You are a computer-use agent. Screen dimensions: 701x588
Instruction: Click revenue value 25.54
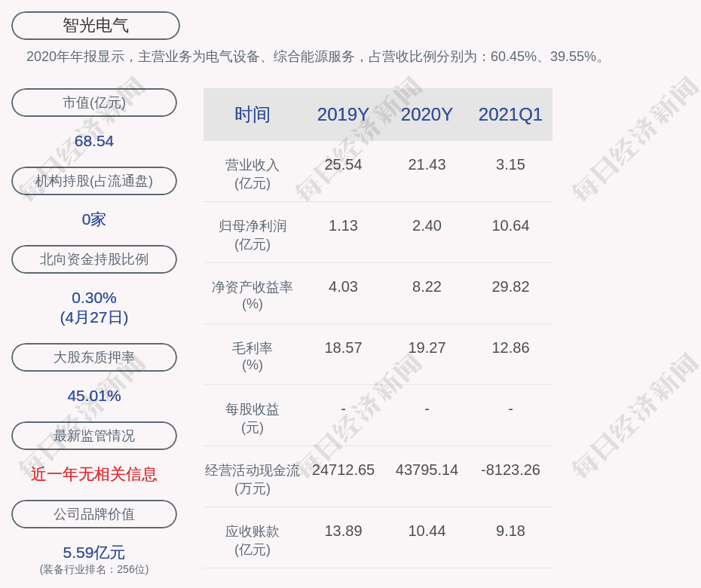[x=343, y=164]
